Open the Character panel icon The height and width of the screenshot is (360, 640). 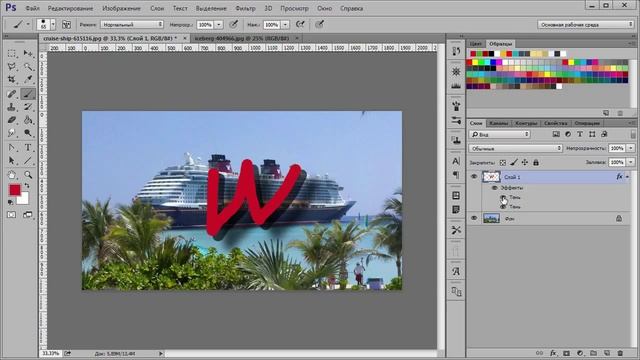click(x=456, y=161)
